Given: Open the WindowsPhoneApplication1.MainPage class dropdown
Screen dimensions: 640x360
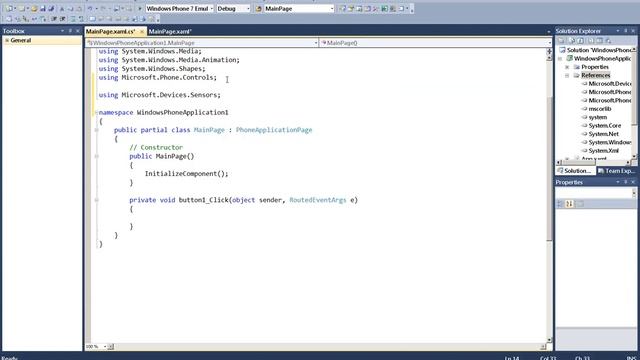Looking at the screenshot, I should click(x=316, y=42).
